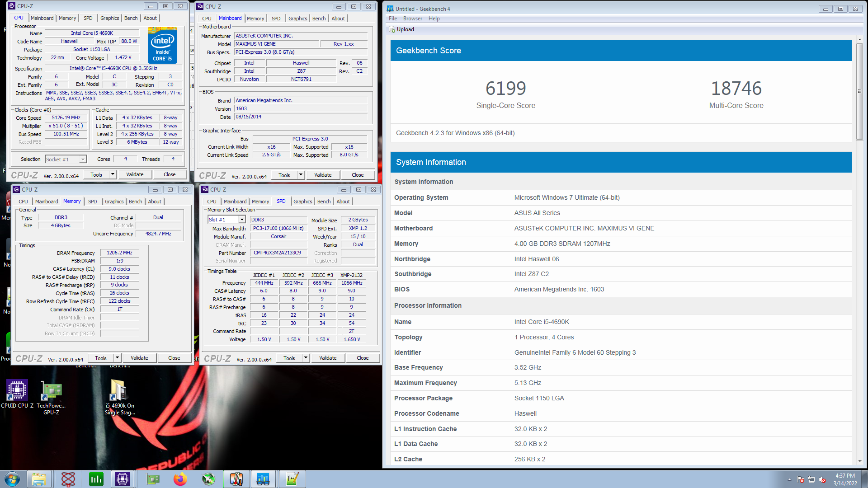Open Tools dropdown arrow in CPU tab window
This screenshot has width=868, height=488.
pyautogui.click(x=113, y=174)
